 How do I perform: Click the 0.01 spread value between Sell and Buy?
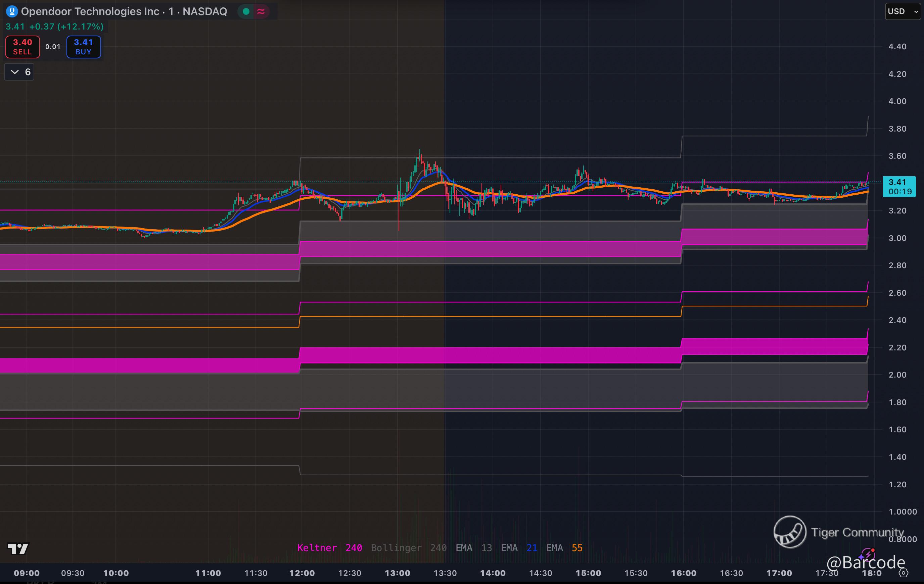coord(53,47)
